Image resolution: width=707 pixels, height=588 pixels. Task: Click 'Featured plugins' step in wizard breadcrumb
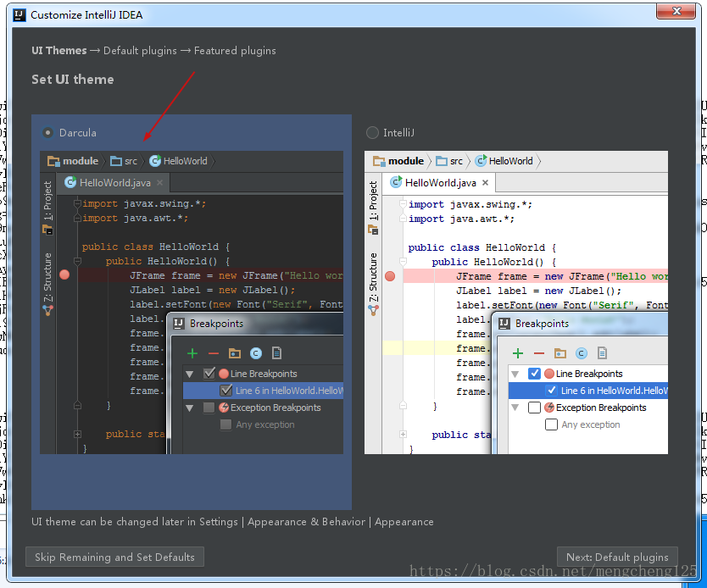click(x=235, y=51)
